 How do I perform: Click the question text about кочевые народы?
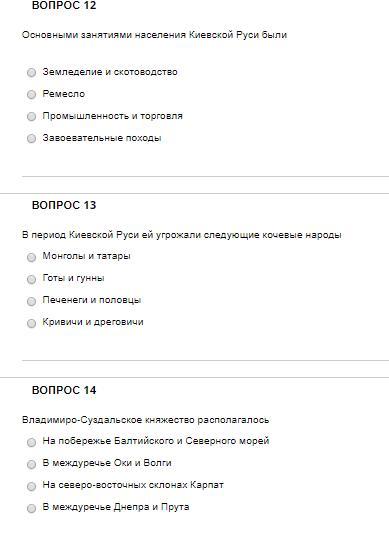[x=182, y=235]
